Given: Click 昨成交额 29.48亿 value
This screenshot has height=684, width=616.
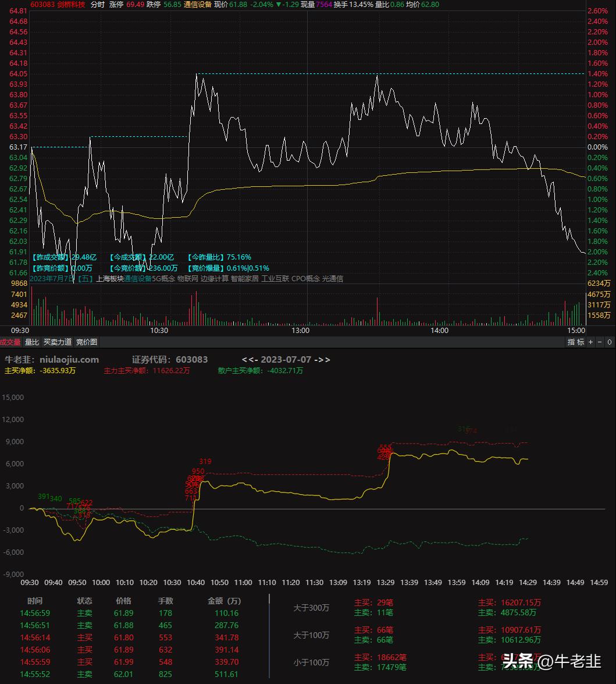Looking at the screenshot, I should point(64,257).
